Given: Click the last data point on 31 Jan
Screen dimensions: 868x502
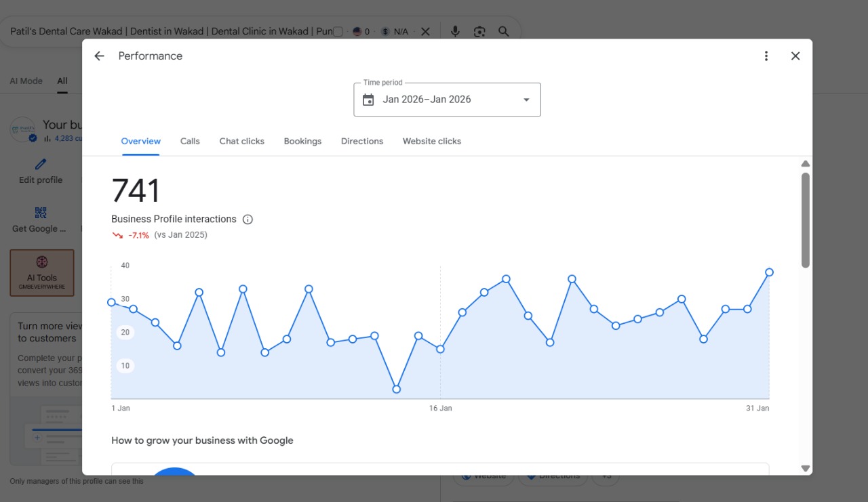Looking at the screenshot, I should coord(769,272).
